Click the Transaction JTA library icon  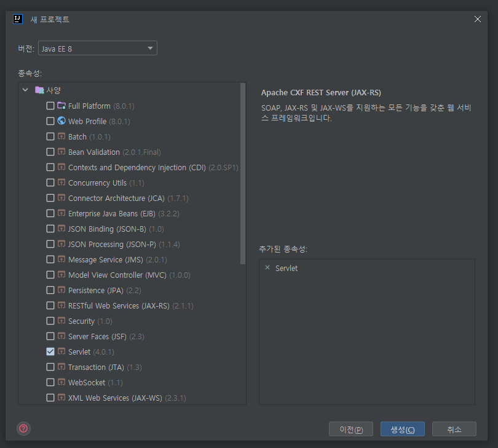click(61, 367)
